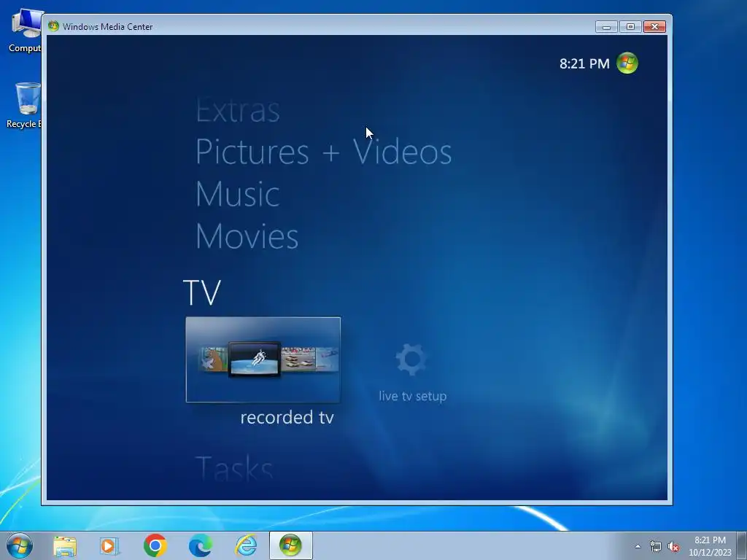This screenshot has height=560, width=747.
Task: Open the live tv setup gear icon
Action: 411,359
